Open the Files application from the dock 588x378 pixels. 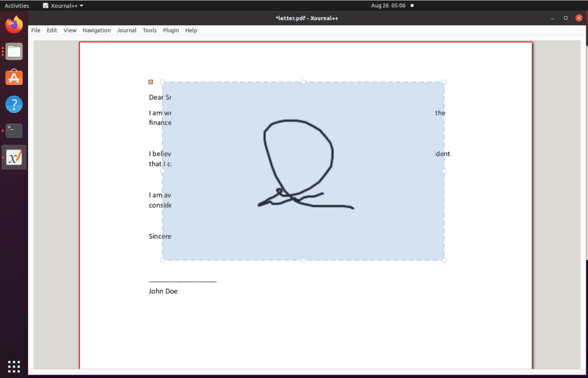click(x=13, y=51)
